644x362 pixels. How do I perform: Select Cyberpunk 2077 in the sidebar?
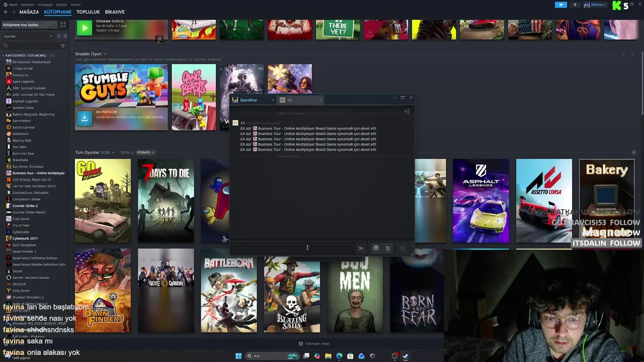[x=25, y=238]
